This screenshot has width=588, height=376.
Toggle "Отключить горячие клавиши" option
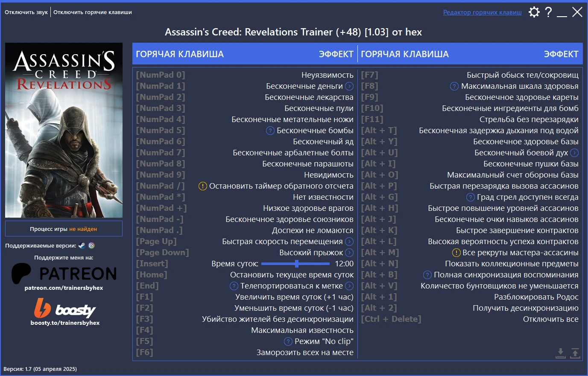pyautogui.click(x=92, y=12)
